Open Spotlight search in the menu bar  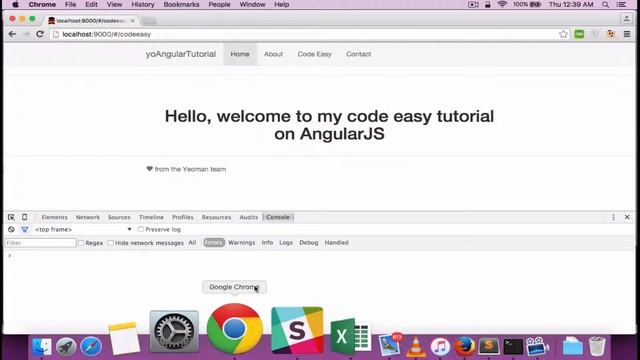605,4
